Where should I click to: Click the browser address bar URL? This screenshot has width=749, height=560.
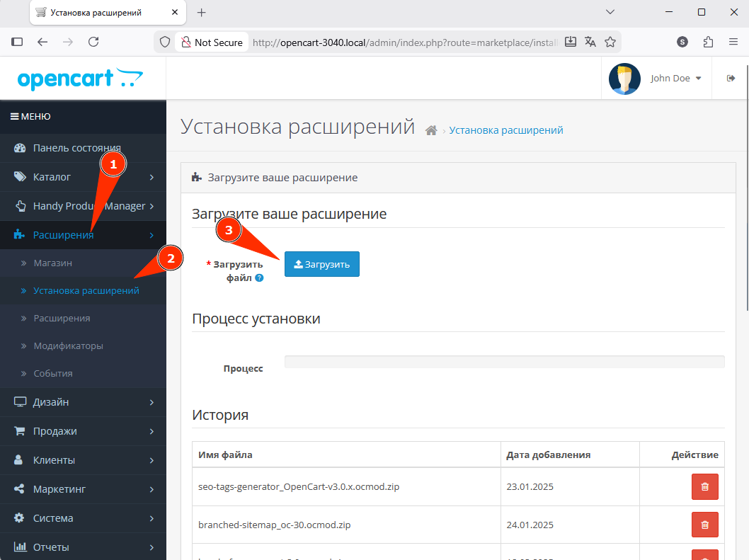point(405,42)
